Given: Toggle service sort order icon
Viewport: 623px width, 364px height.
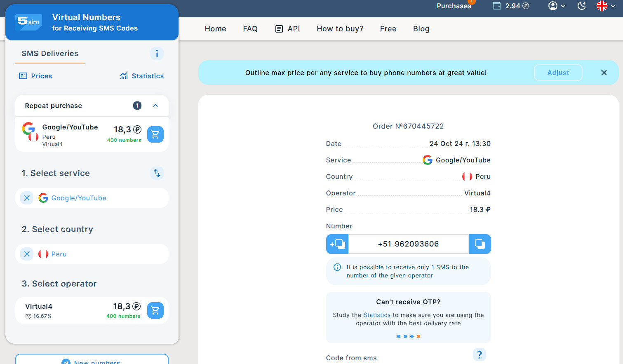Looking at the screenshot, I should 157,173.
